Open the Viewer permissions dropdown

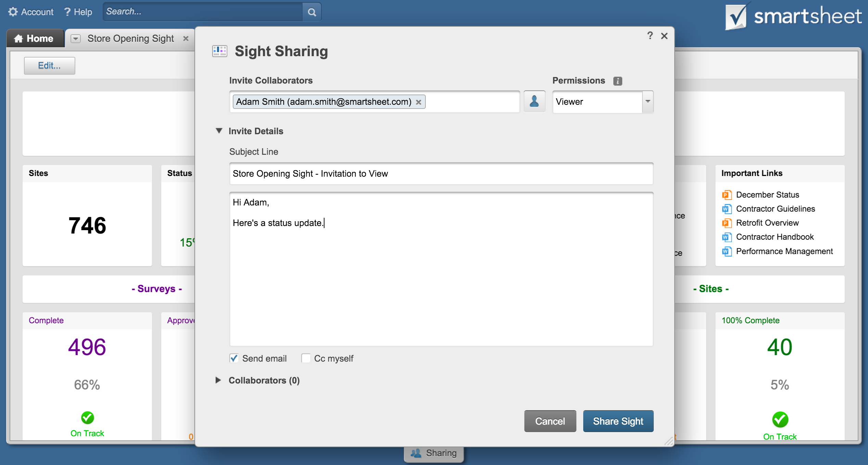[x=648, y=102]
